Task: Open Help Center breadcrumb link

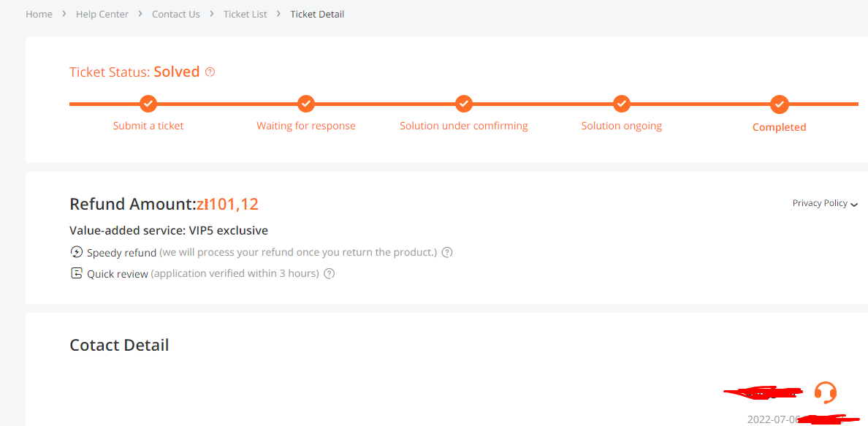Action: [102, 15]
